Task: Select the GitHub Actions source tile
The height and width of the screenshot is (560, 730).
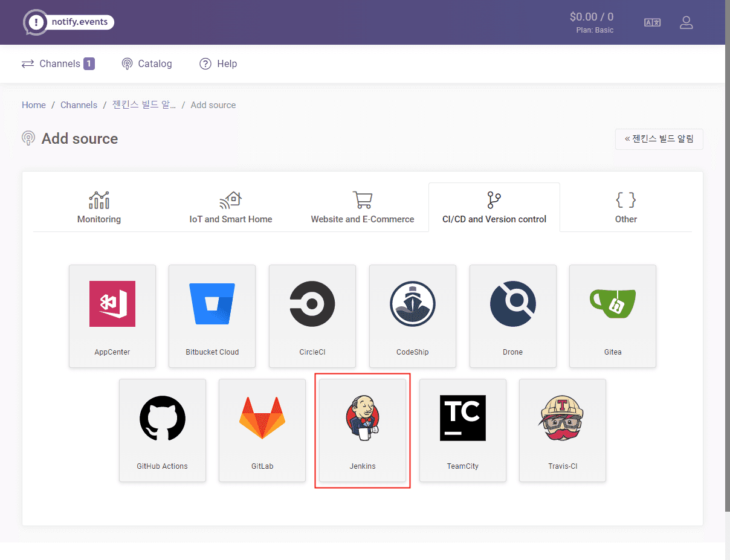Action: [163, 430]
